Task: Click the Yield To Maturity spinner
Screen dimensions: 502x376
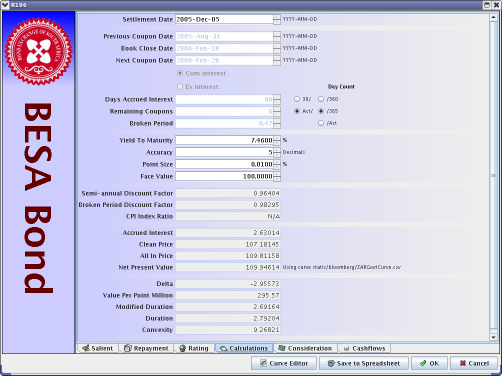Action: (277, 140)
